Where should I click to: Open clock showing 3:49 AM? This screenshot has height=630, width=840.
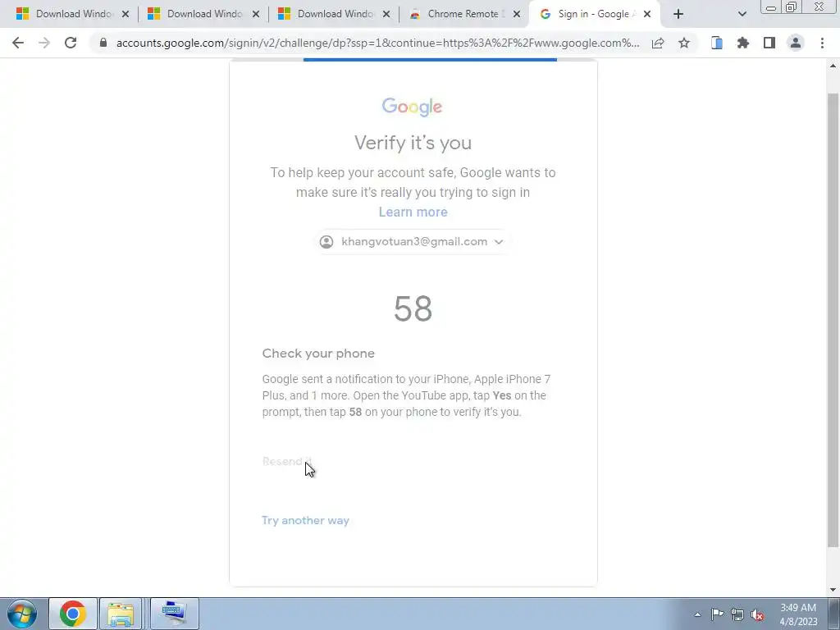tap(797, 614)
